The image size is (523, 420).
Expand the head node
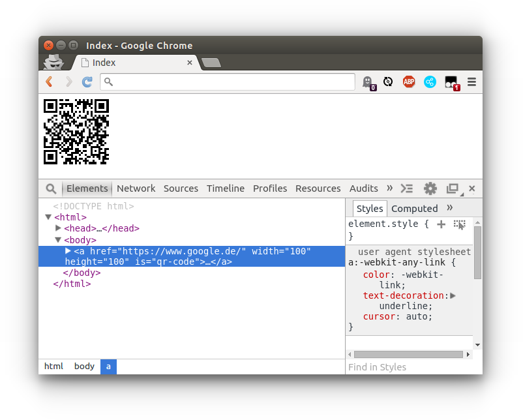59,228
